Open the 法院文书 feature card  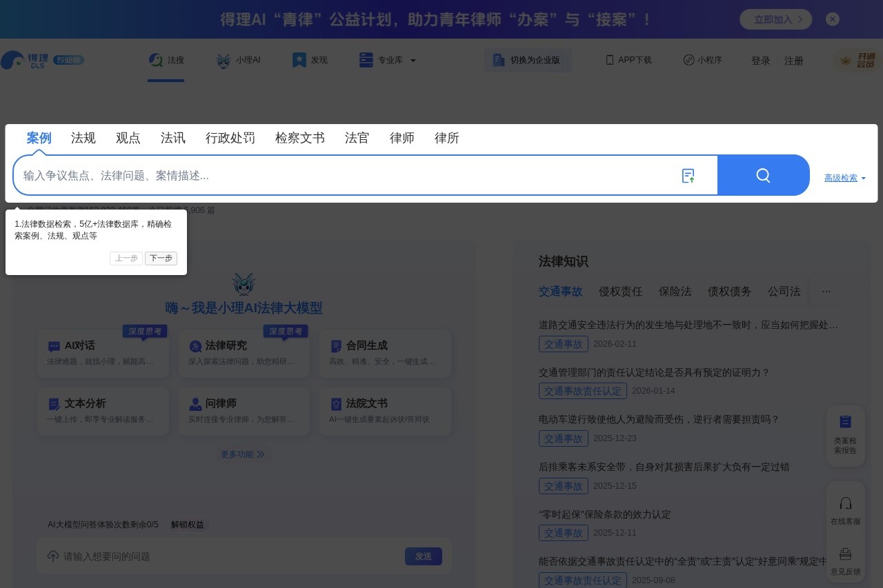click(385, 411)
